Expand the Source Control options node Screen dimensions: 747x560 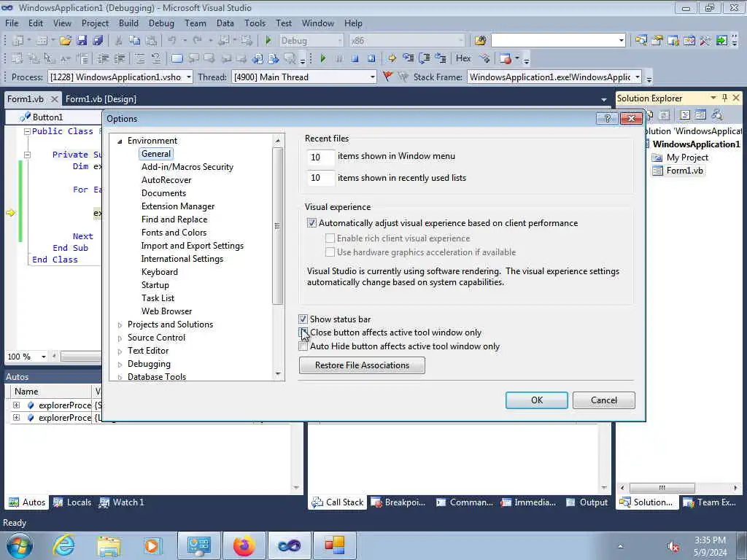pyautogui.click(x=120, y=338)
